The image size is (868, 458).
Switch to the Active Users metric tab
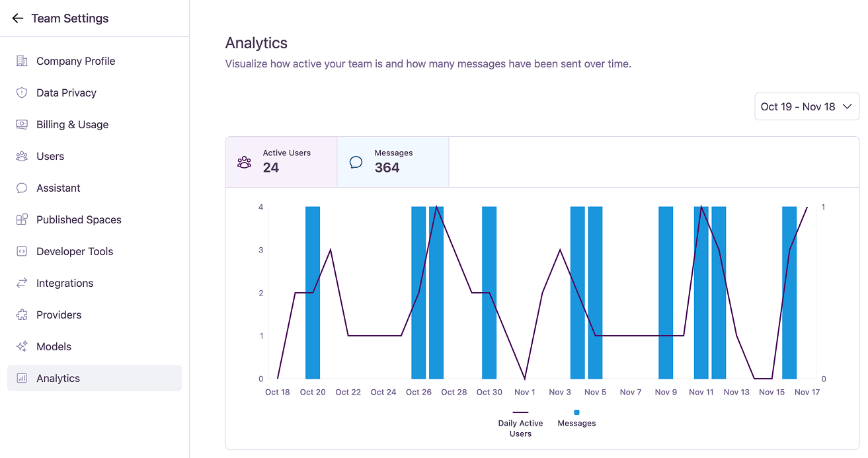point(281,162)
